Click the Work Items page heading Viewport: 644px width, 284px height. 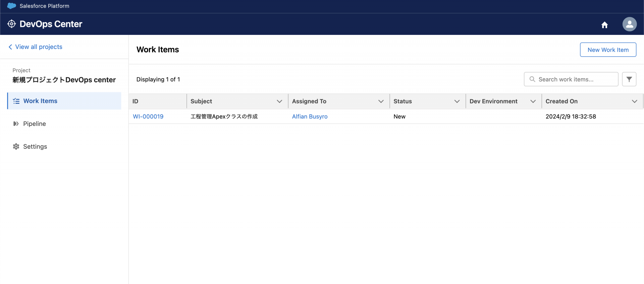158,50
